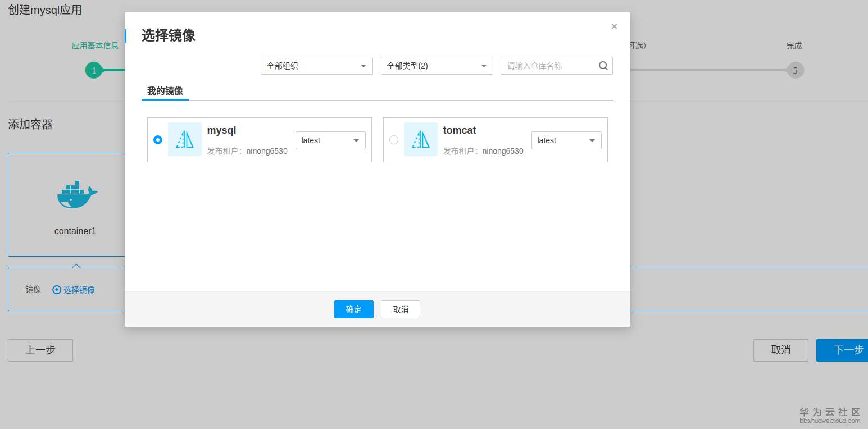Go back with 上一步 button
868x429 pixels.
click(40, 350)
